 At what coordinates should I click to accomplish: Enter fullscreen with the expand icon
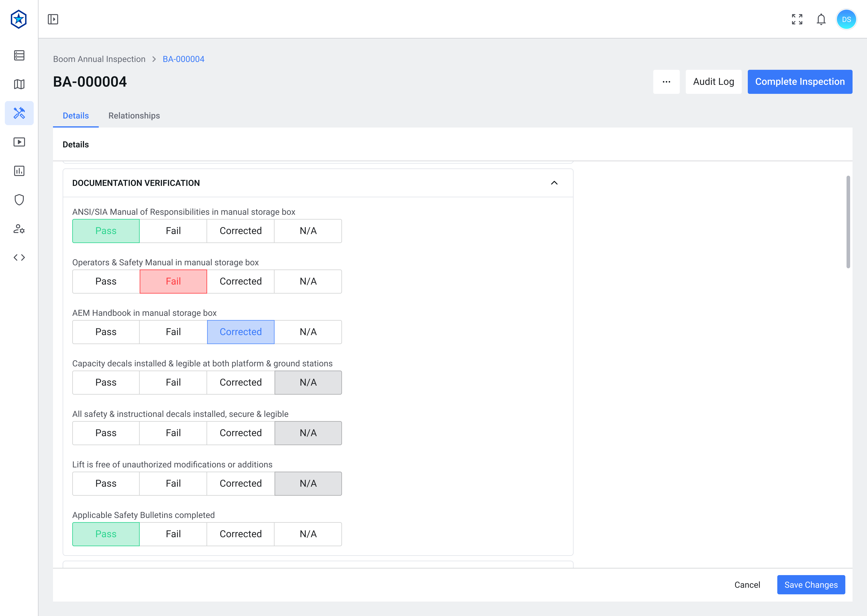(797, 19)
